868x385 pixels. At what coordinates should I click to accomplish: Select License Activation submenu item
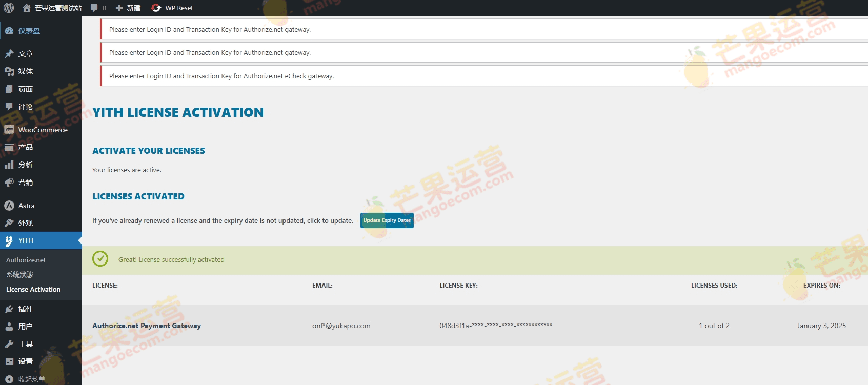click(33, 289)
